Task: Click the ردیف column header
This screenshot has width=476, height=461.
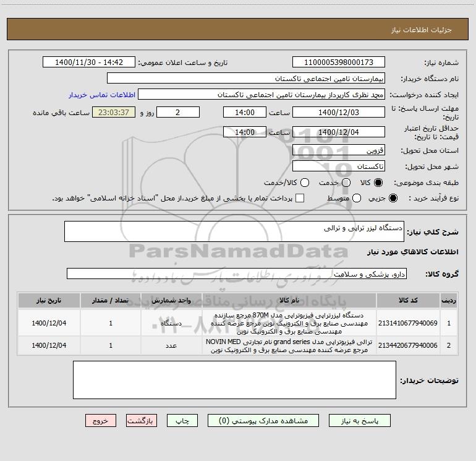Action: tap(449, 300)
